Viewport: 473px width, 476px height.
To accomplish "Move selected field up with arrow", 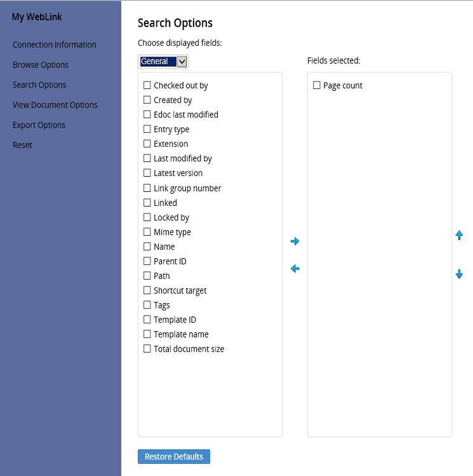I will (x=459, y=235).
